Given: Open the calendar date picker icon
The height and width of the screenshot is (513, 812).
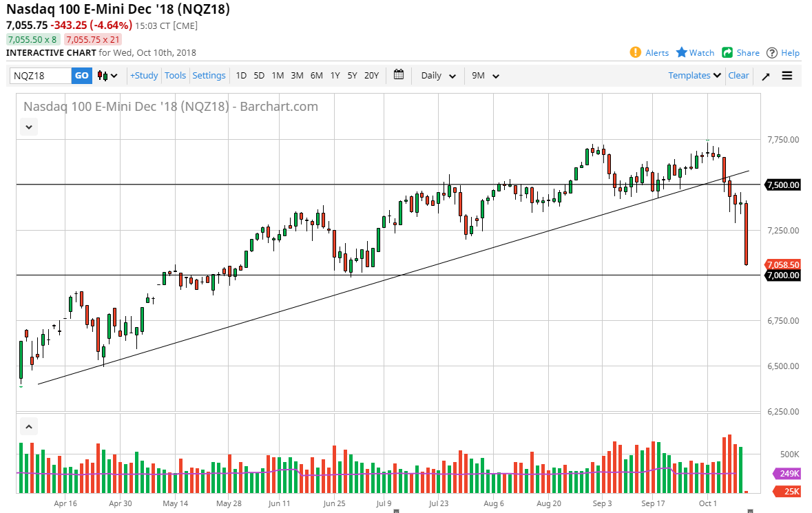Looking at the screenshot, I should (398, 75).
